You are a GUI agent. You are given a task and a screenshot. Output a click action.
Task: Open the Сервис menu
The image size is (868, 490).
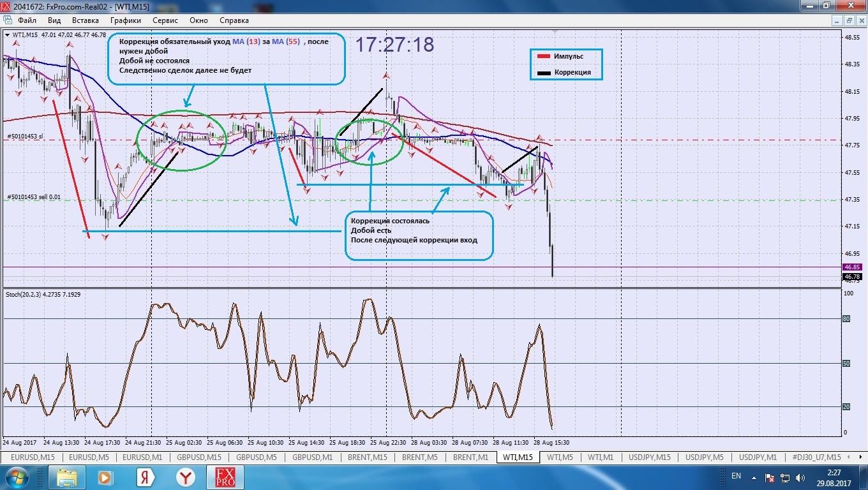coord(165,20)
